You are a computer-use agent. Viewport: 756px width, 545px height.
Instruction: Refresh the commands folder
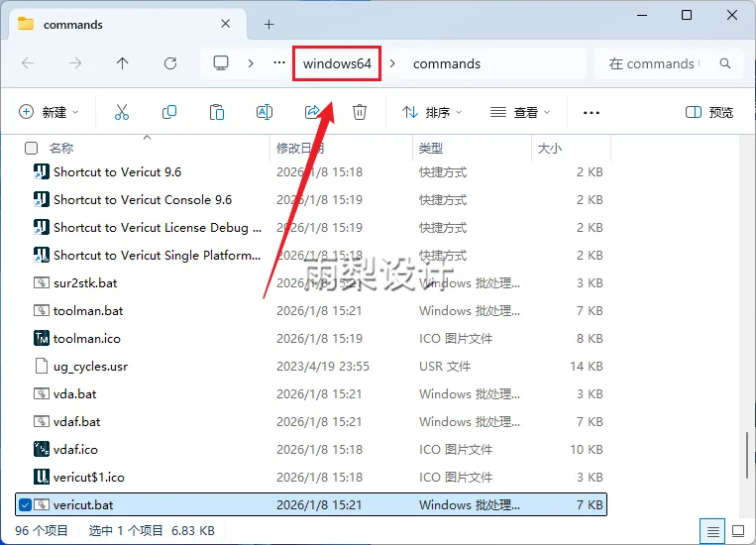point(170,63)
